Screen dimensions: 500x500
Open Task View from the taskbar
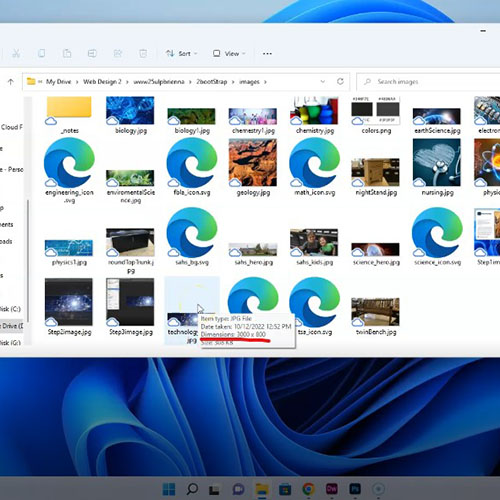(214, 489)
